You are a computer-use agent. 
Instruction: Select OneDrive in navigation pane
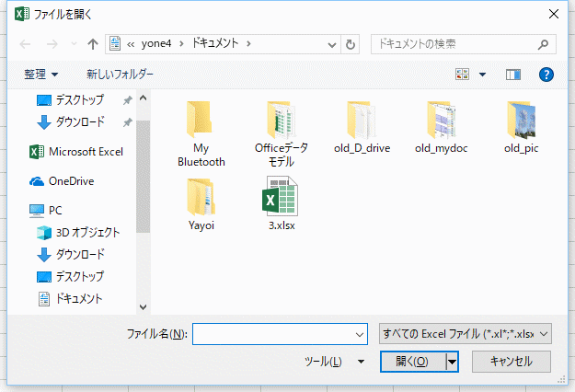[62, 181]
